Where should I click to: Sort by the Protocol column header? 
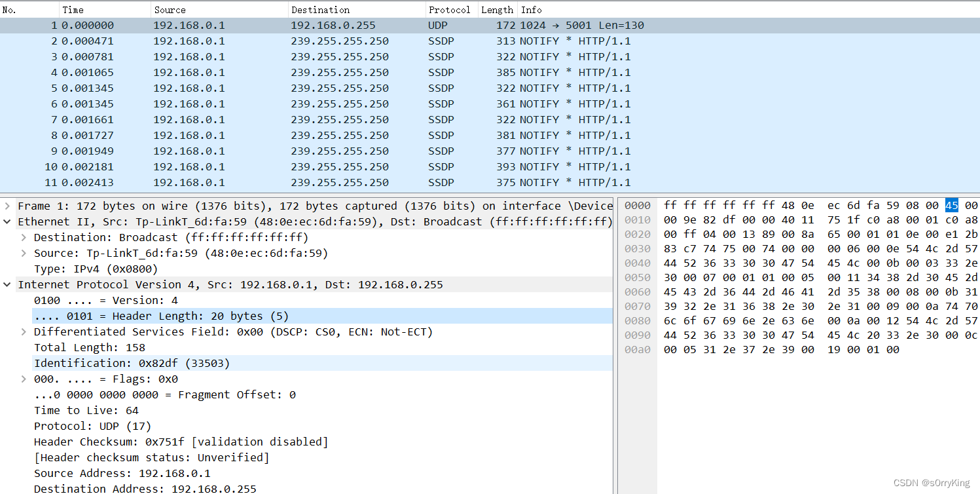[x=452, y=10]
